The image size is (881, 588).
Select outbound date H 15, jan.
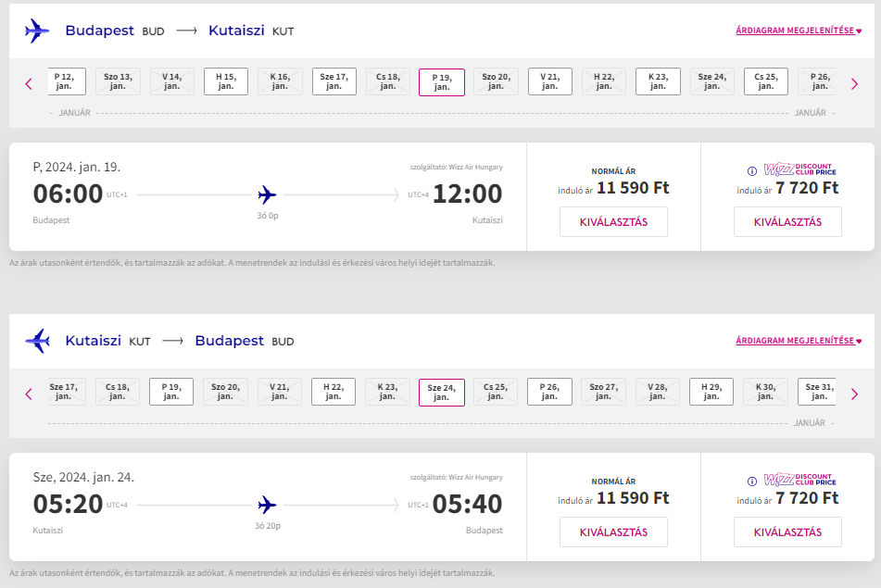coord(226,81)
